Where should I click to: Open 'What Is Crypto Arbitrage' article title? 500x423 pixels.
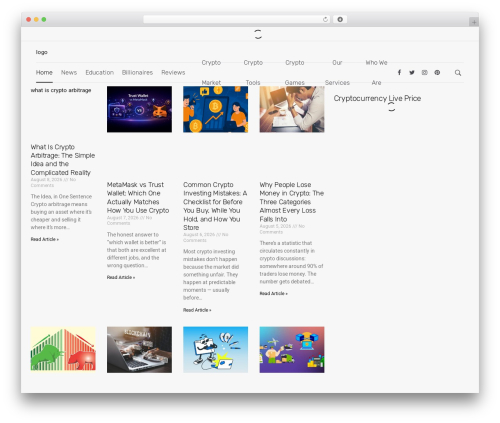pyautogui.click(x=63, y=160)
